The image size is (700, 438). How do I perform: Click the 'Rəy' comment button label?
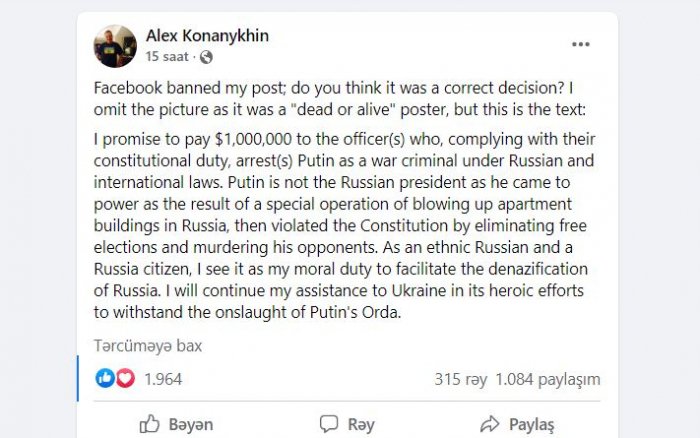(x=361, y=424)
